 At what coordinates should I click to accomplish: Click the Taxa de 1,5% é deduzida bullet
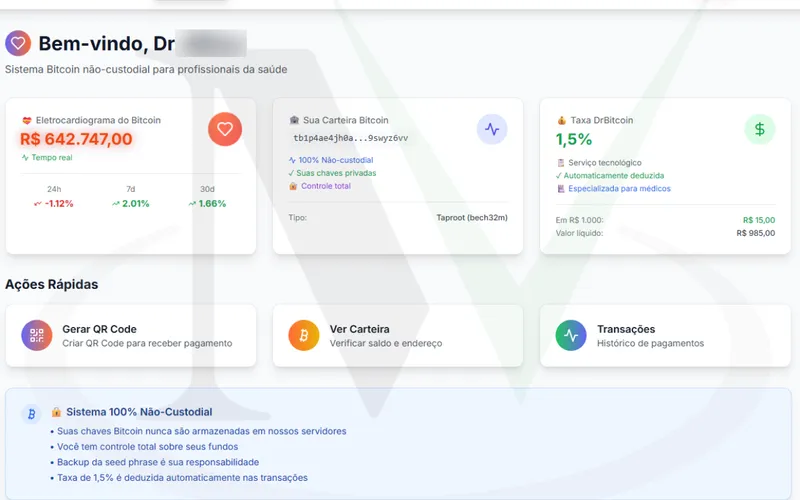point(183,478)
